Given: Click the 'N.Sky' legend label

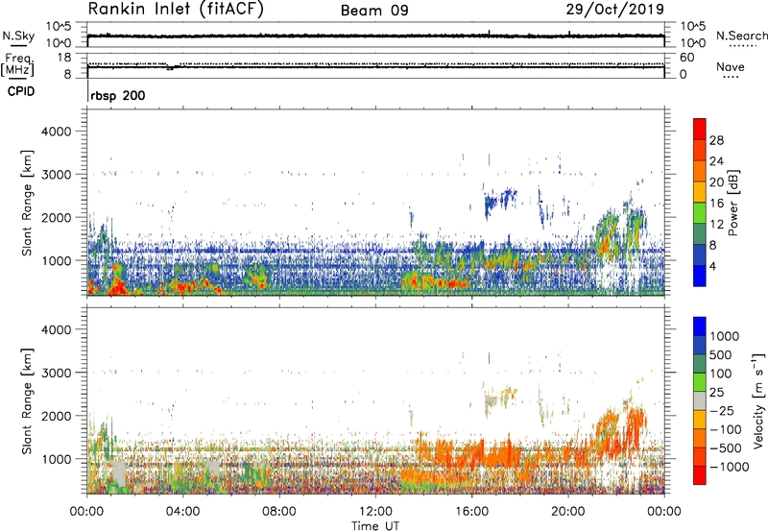Looking at the screenshot, I should click(18, 36).
